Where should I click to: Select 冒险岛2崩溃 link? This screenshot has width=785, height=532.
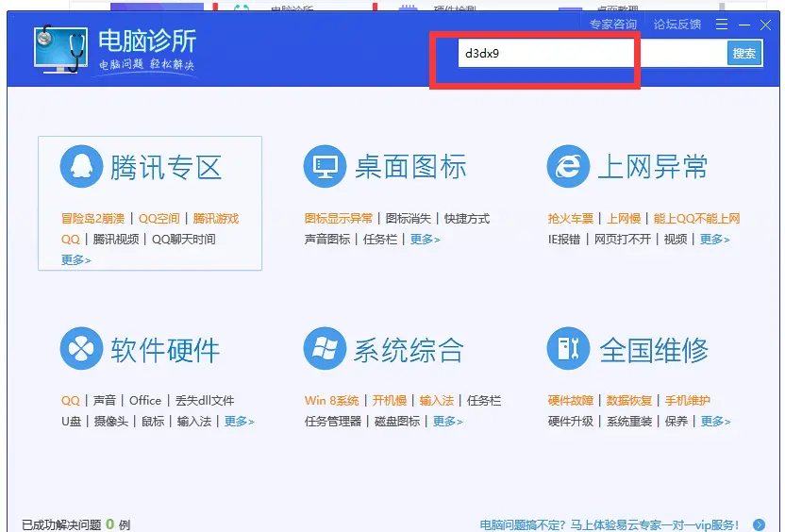pos(92,219)
